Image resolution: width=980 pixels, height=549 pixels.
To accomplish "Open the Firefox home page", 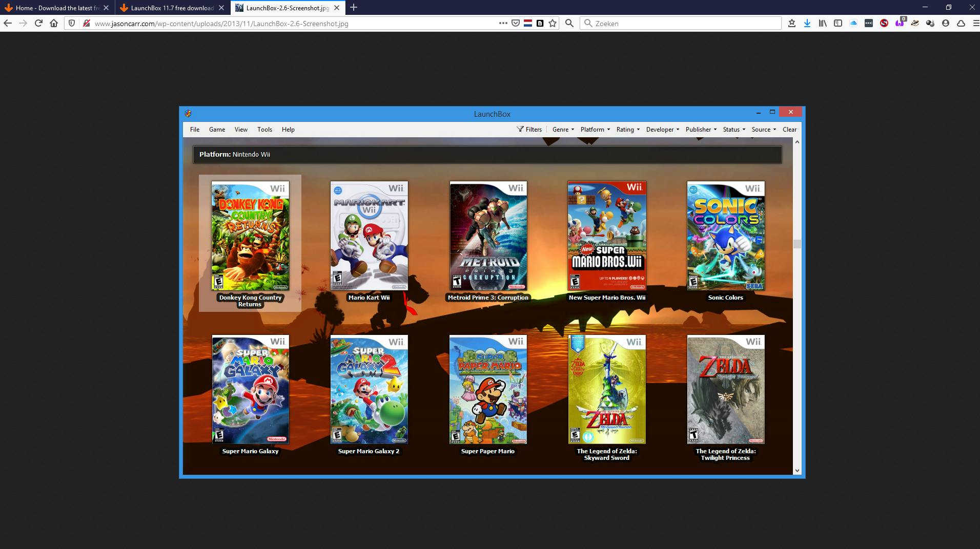I will pos(54,23).
